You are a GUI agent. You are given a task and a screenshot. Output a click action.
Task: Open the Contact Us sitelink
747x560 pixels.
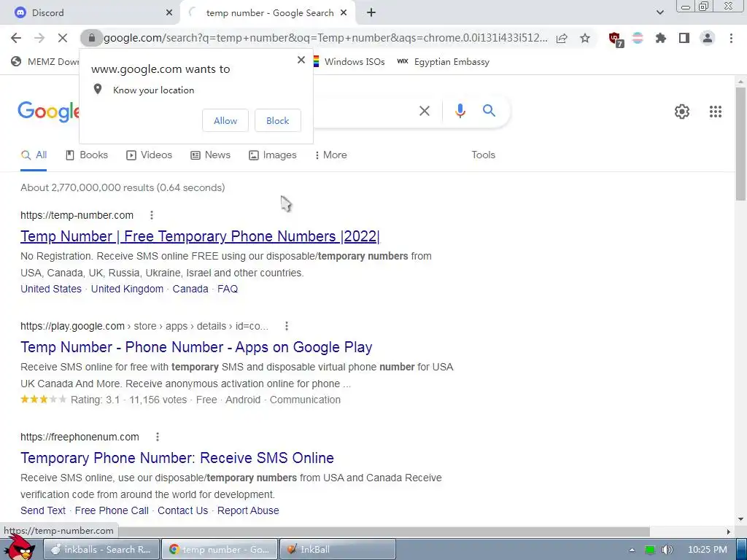coord(182,510)
